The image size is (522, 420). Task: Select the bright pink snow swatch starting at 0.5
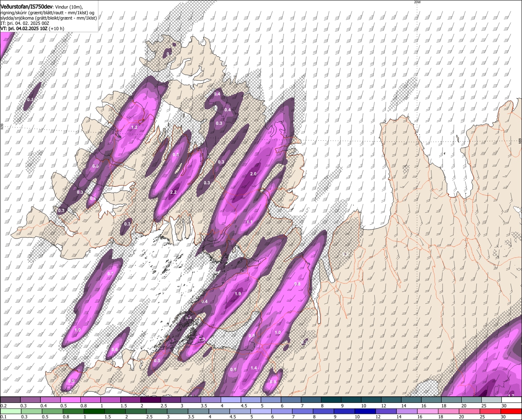[70, 400]
